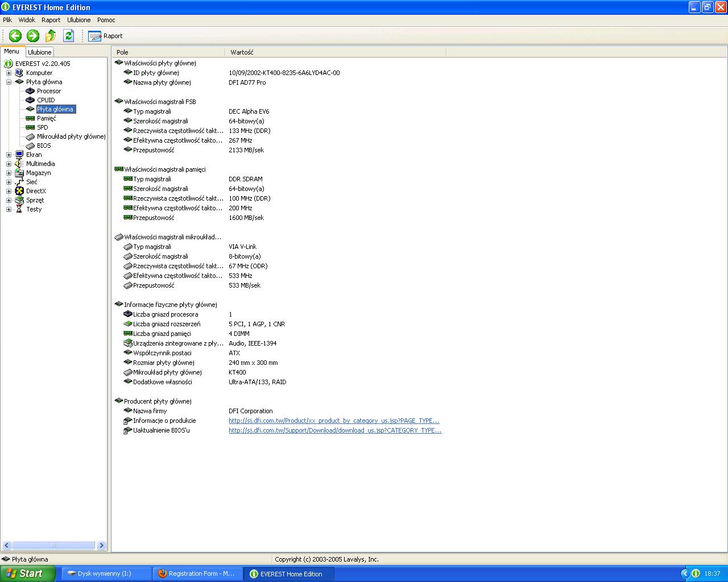Click value DFI Corporation
The height and width of the screenshot is (582, 728).
click(251, 411)
